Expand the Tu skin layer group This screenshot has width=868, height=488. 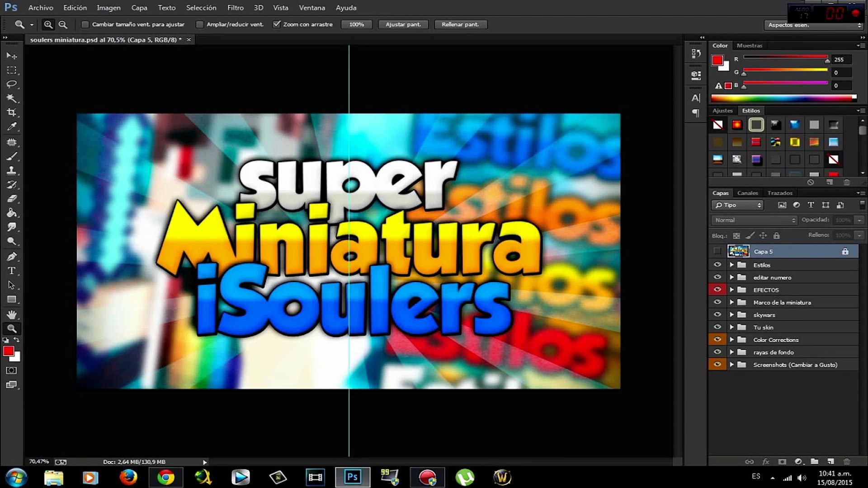731,327
